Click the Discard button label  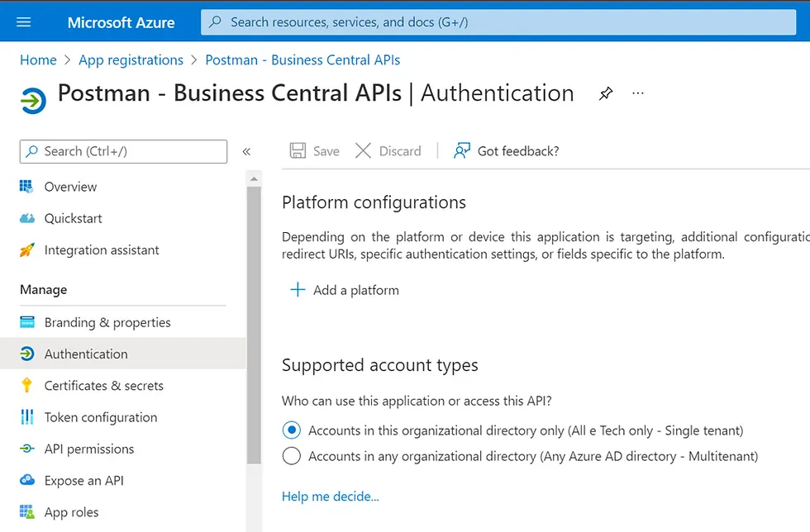[x=400, y=151]
